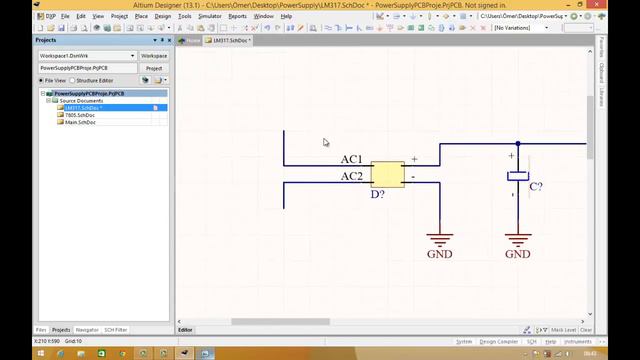This screenshot has width=640, height=360.
Task: Select the place sheet symbol green icon
Action: click(411, 28)
